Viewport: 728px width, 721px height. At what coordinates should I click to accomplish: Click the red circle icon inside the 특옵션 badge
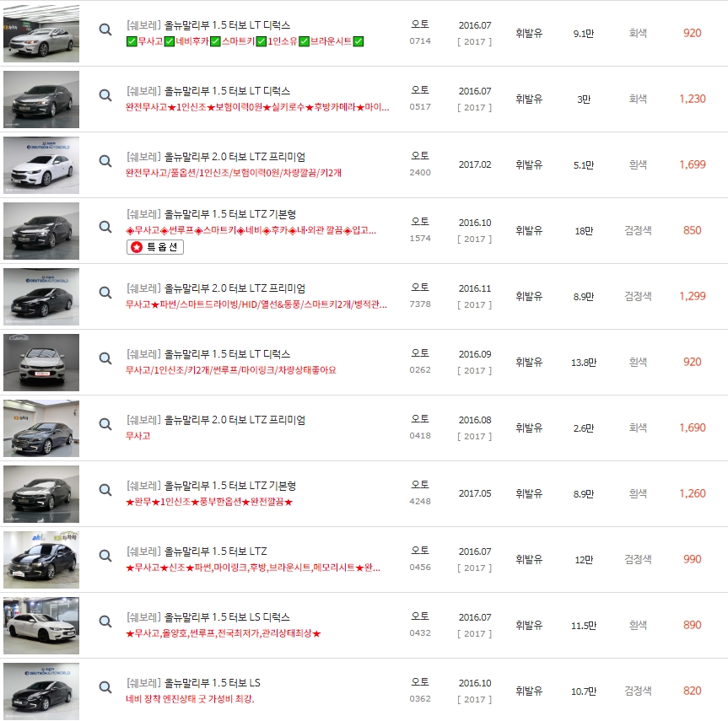[137, 246]
